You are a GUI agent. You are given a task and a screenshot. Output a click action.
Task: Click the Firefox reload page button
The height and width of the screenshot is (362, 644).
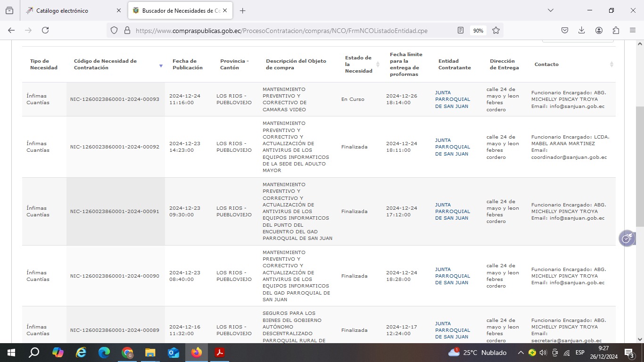(x=45, y=30)
